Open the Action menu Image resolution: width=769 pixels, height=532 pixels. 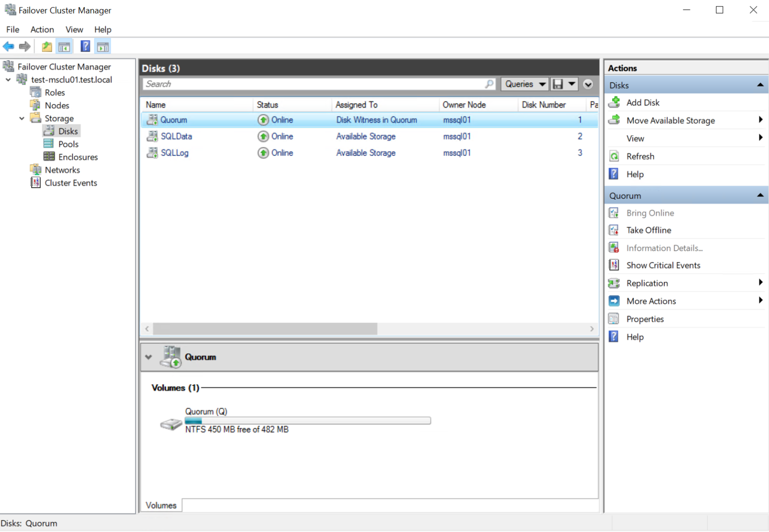(42, 30)
